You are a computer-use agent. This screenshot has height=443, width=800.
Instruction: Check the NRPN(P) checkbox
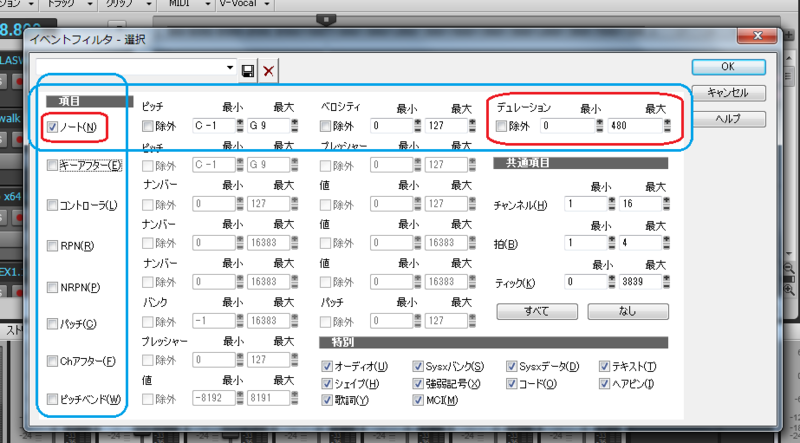[x=52, y=287]
